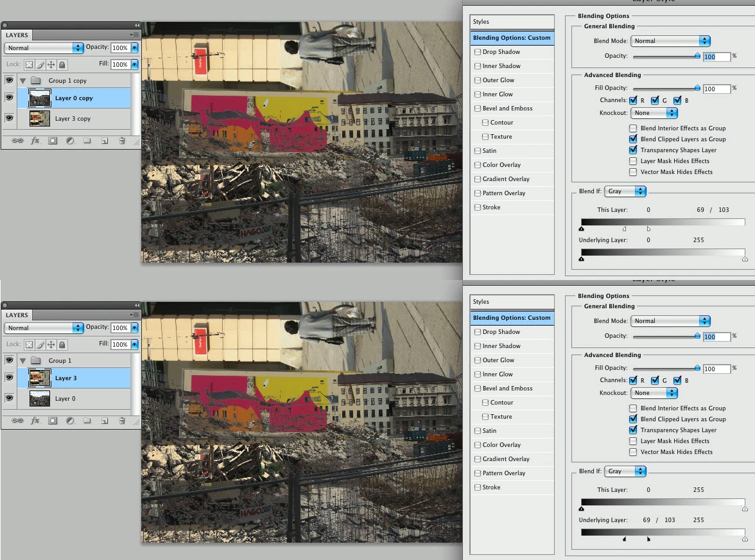Lock all padlock in panel containing Layer 3
Viewport: 755px width, 560px height.
click(62, 345)
